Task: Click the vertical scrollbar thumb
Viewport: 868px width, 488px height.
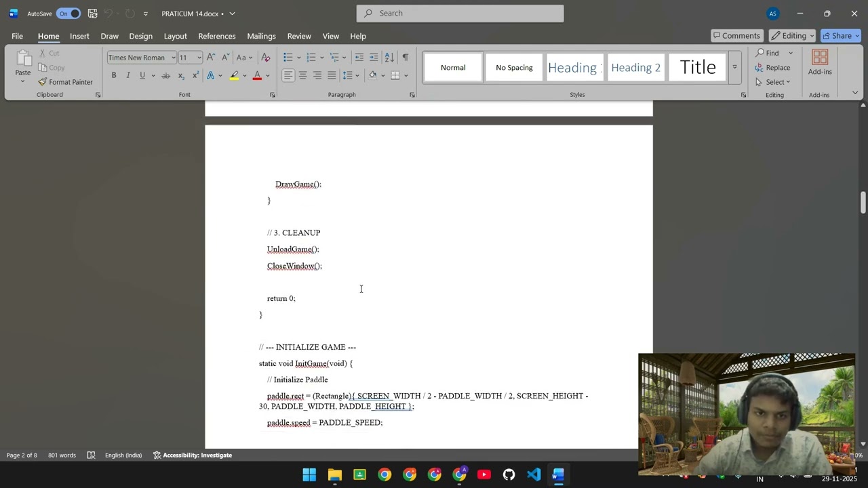Action: (863, 203)
